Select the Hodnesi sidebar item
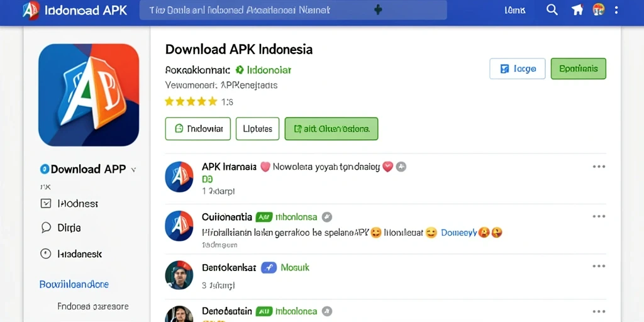644x322 pixels. pyautogui.click(x=77, y=203)
